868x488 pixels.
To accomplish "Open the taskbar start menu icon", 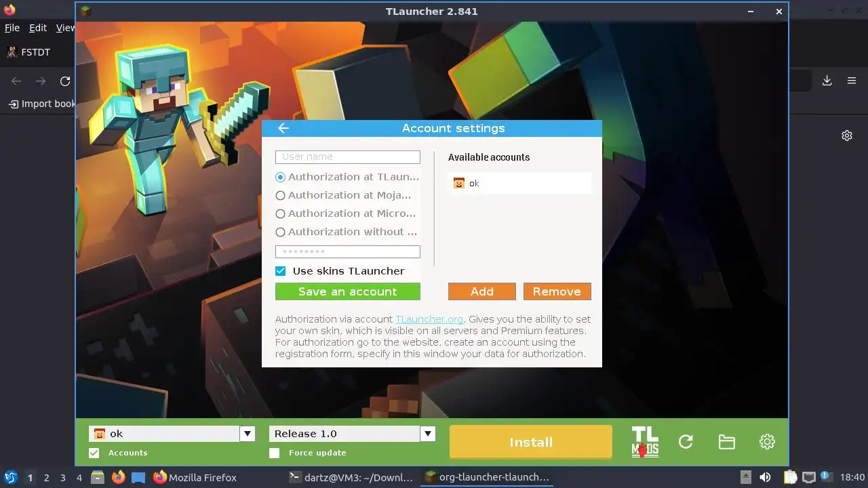I will 11,477.
